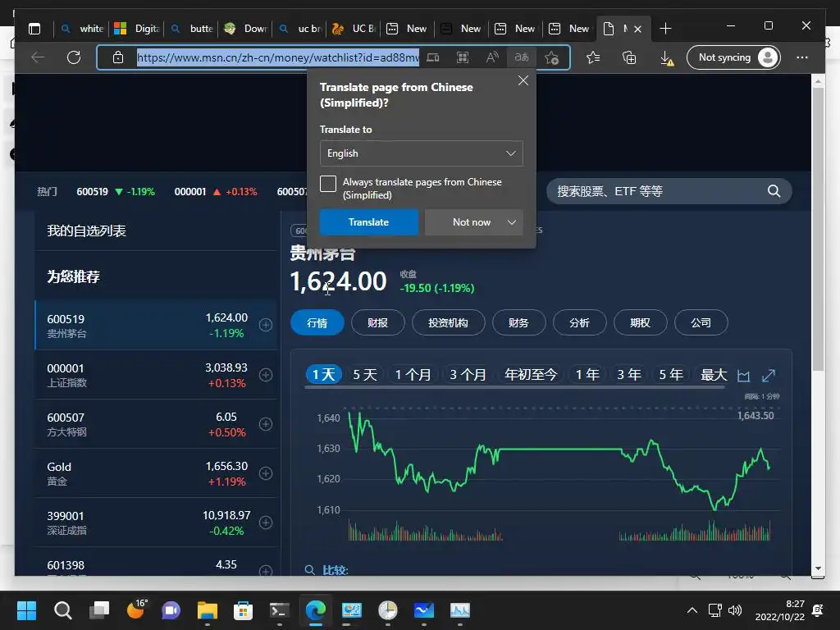This screenshot has width=840, height=630.
Task: Click the Not now button
Action: click(472, 221)
